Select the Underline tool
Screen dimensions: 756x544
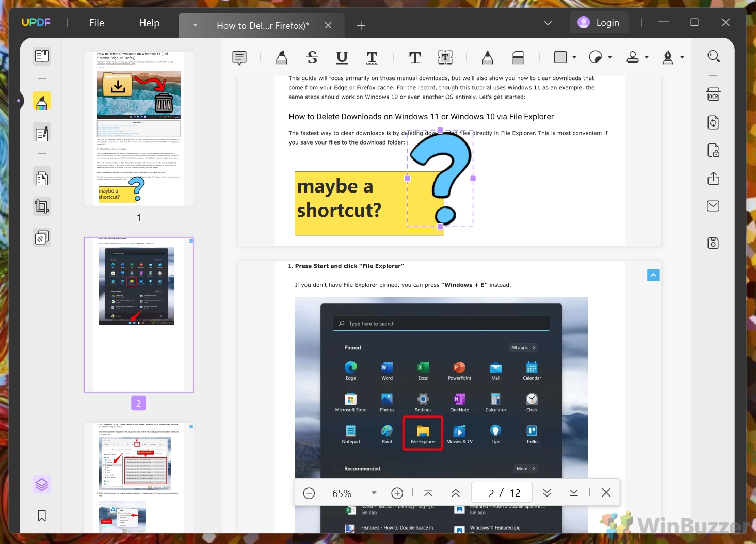coord(342,57)
